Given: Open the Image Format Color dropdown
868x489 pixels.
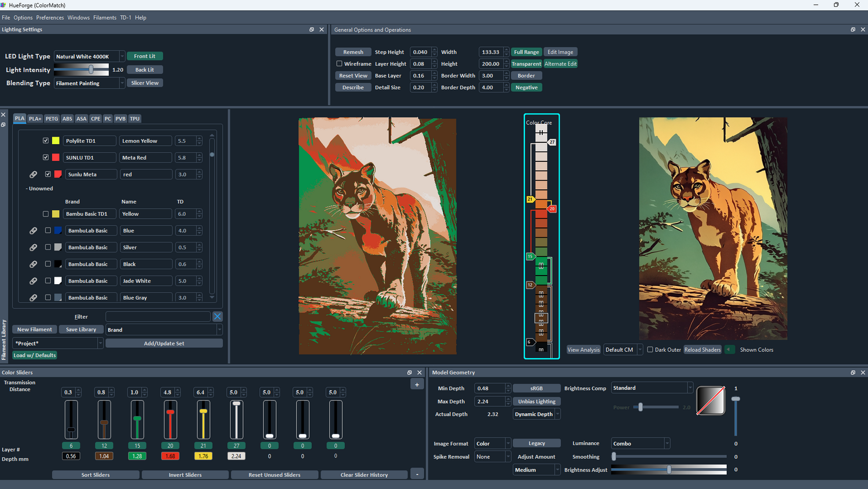Looking at the screenshot, I should tap(492, 443).
